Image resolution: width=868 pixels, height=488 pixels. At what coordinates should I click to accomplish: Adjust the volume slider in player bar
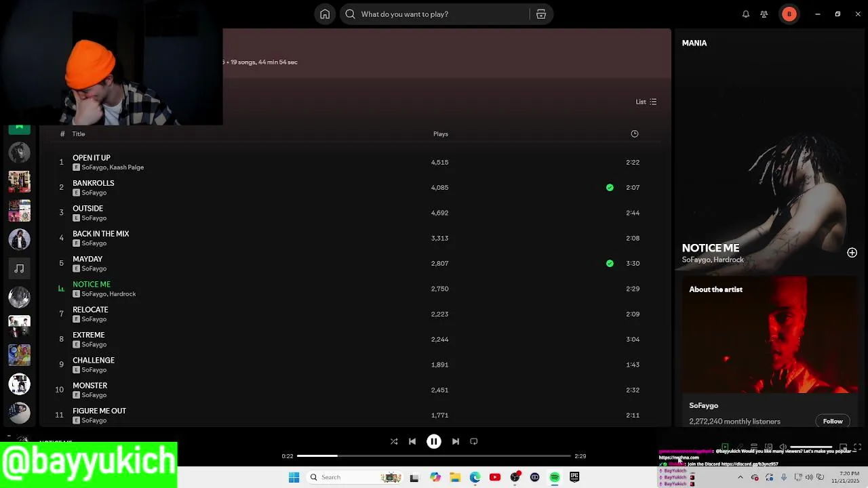pyautogui.click(x=811, y=447)
